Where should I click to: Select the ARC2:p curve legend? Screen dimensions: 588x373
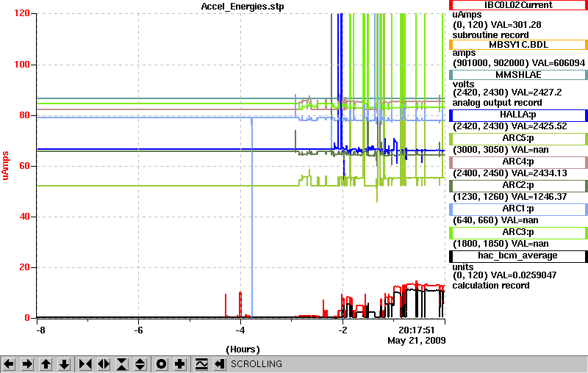(x=518, y=186)
